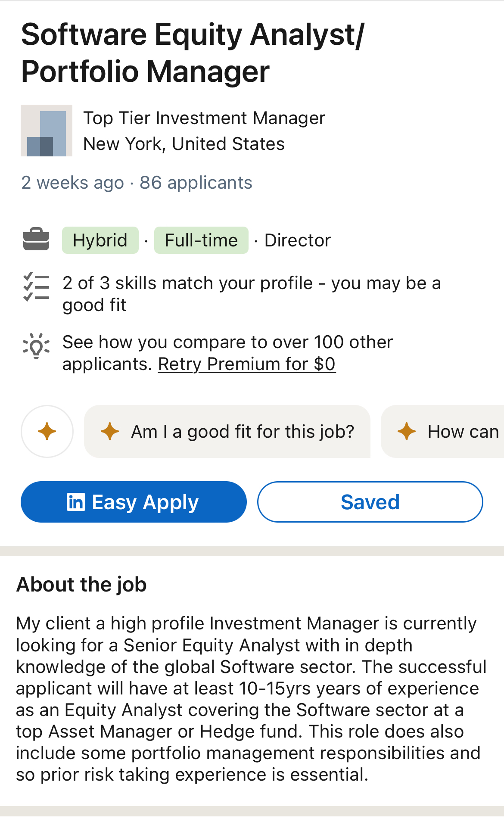Screen dimensions: 504x822
Task: Tap sparkle icon beside 'Am I a good fit'
Action: coord(110,431)
